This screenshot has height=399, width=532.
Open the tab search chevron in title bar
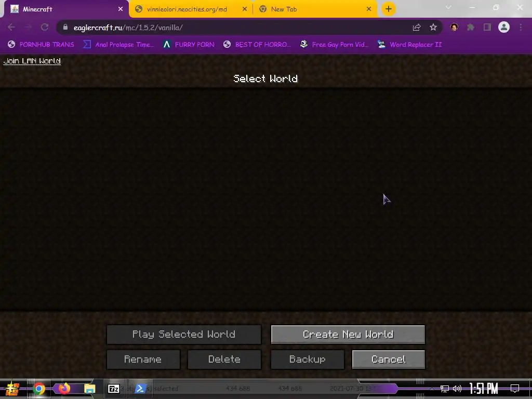point(448,7)
